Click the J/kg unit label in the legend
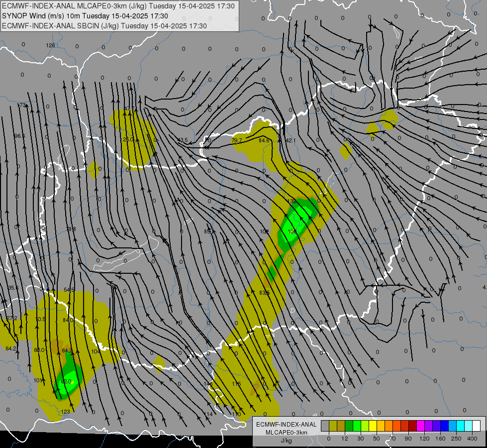The height and width of the screenshot is (448, 487). (286, 441)
